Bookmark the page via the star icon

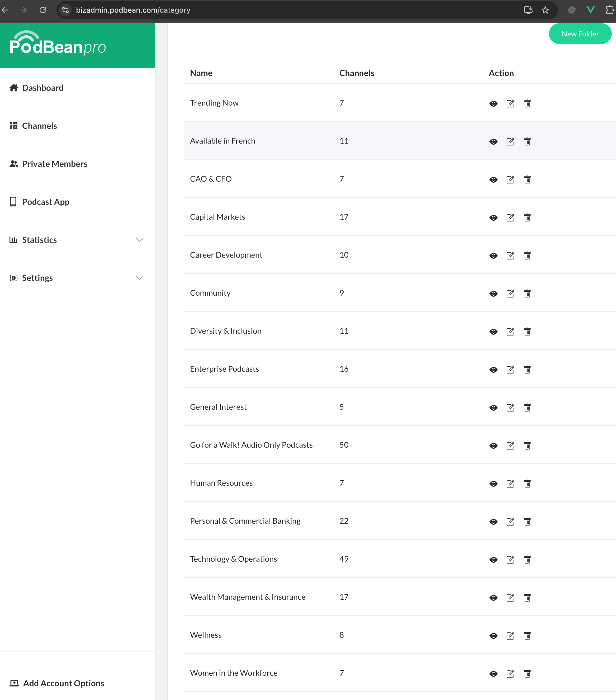[x=545, y=10]
